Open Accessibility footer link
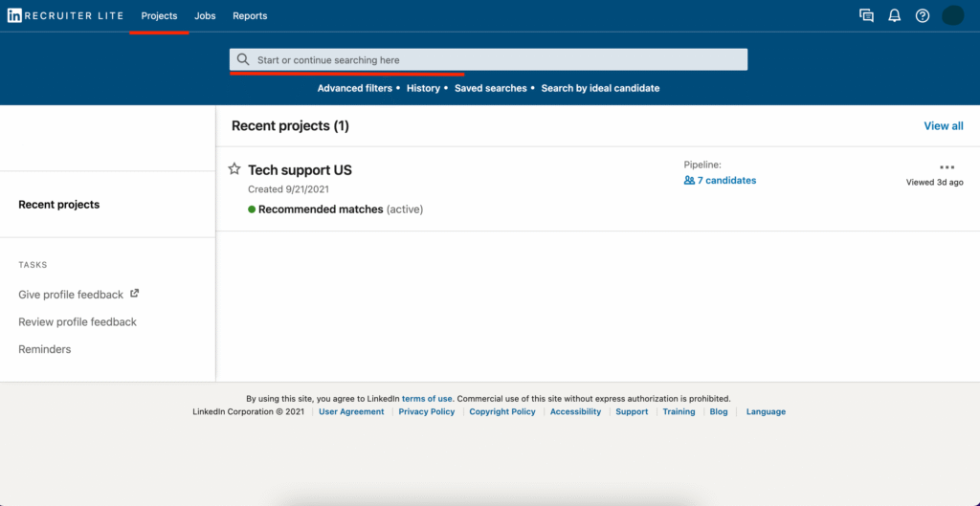This screenshot has width=980, height=506. pos(575,411)
